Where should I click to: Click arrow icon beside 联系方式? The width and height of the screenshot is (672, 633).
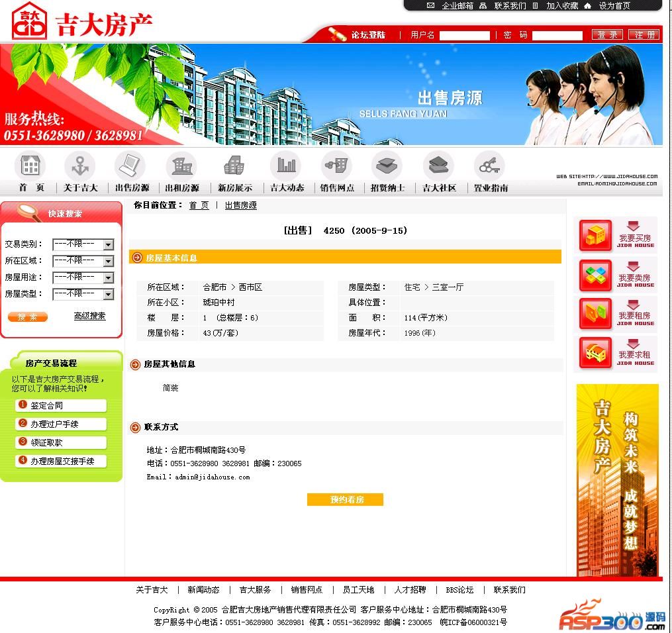tap(136, 427)
